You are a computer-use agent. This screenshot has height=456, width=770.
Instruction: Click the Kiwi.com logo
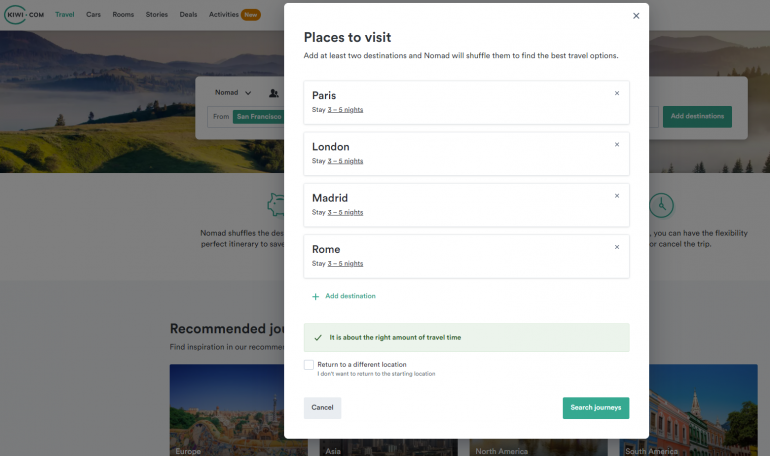coord(25,15)
